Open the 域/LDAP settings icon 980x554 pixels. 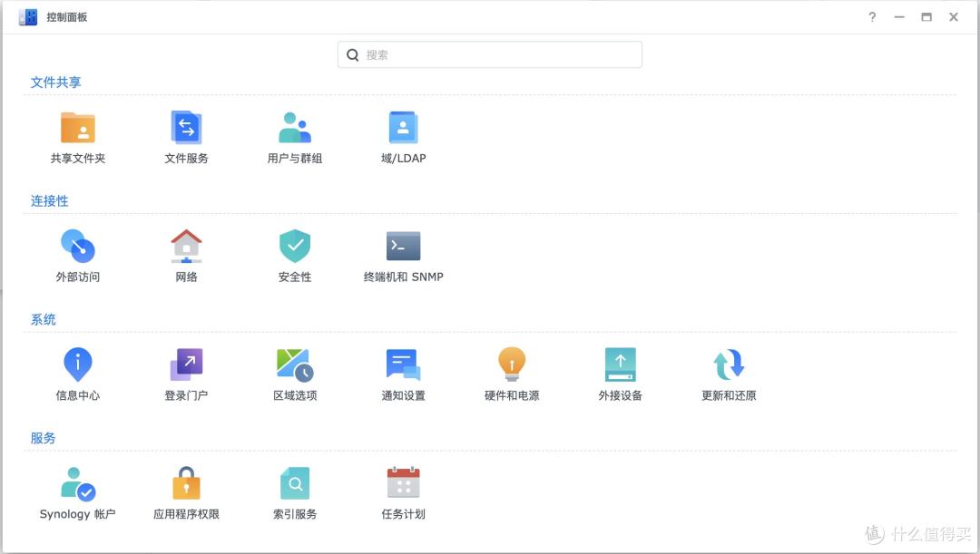[403, 128]
